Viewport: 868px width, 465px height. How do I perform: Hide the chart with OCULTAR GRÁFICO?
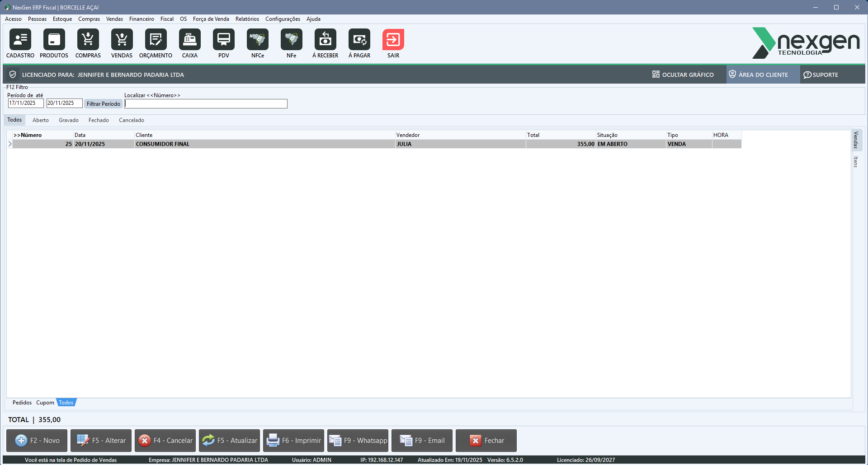(x=683, y=75)
